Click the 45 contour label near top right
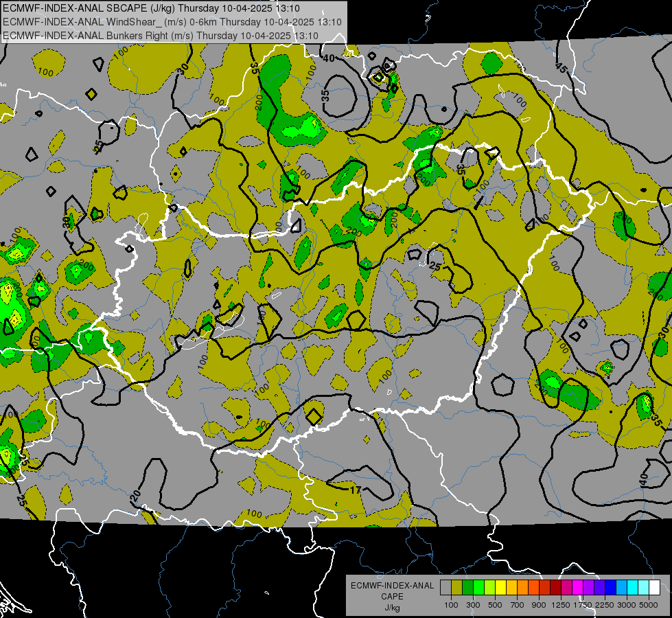This screenshot has height=618, width=672. 561,67
